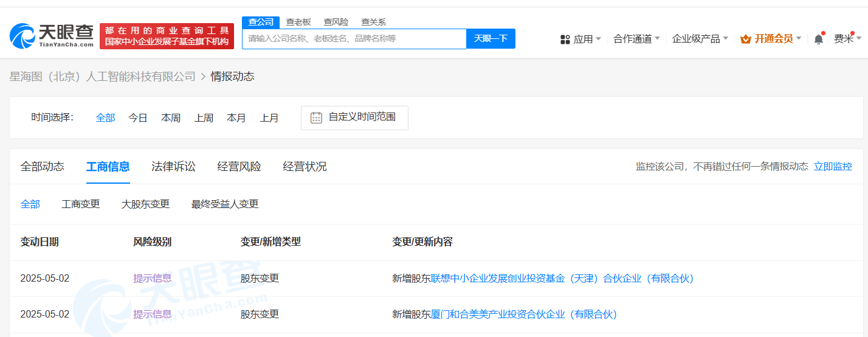Image resolution: width=868 pixels, height=337 pixels.
Task: Filter by 大股东变更
Action: click(x=145, y=204)
